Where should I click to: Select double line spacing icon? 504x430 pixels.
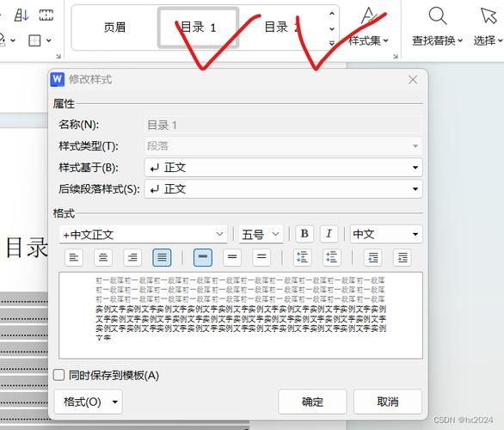point(261,257)
